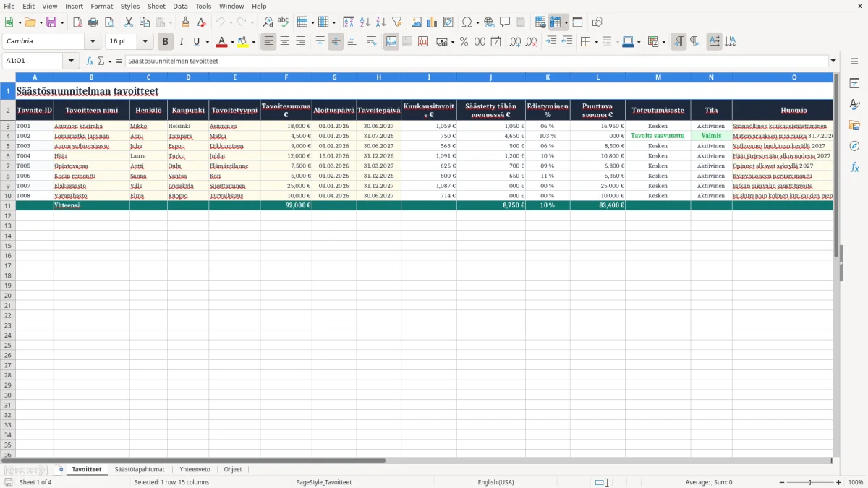Open the Background Color dropdown arrow
868x488 pixels.
(253, 42)
